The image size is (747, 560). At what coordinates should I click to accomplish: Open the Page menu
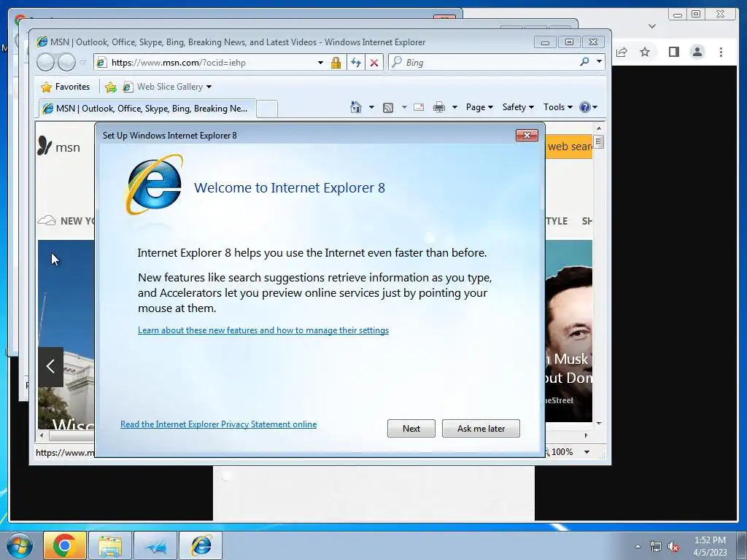pos(479,107)
